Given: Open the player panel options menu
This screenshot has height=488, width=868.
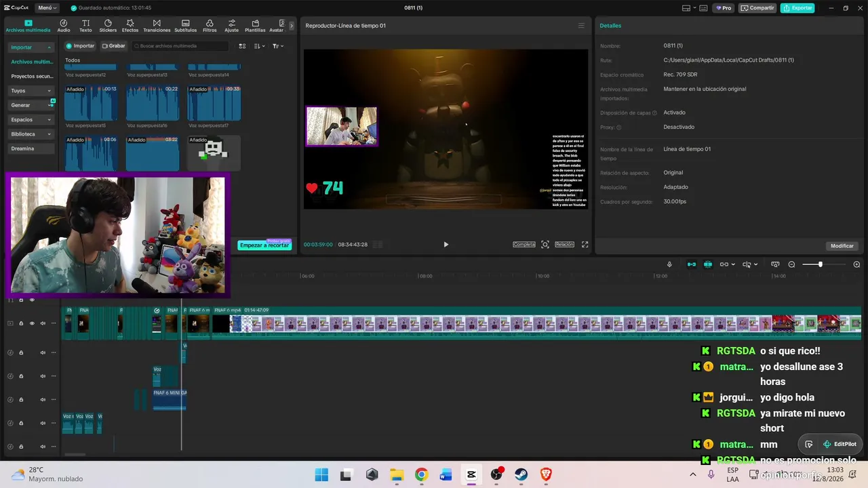Looking at the screenshot, I should tap(581, 26).
